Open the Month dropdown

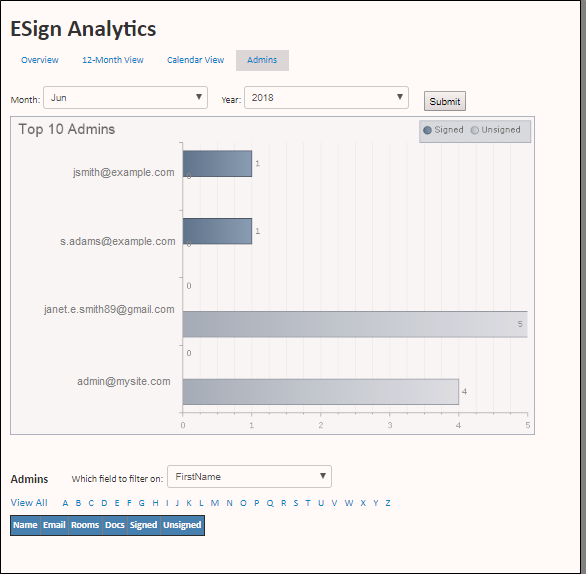click(x=126, y=98)
